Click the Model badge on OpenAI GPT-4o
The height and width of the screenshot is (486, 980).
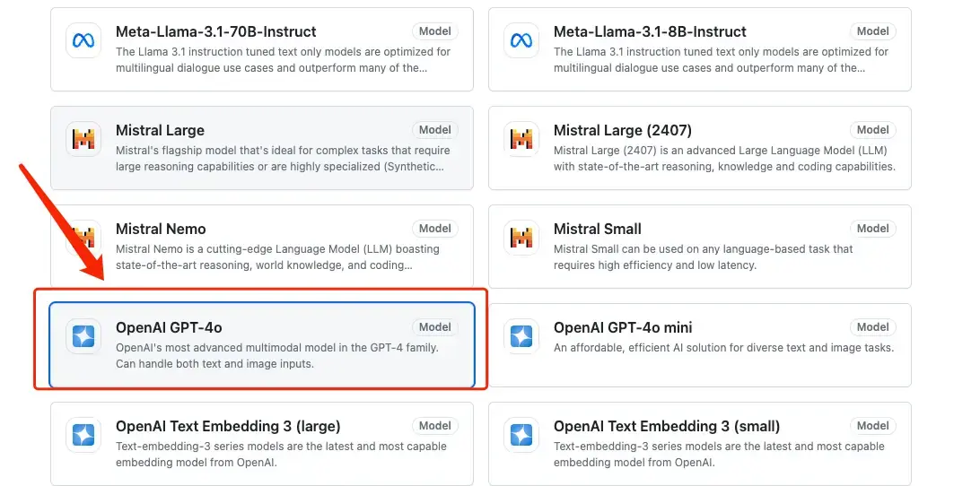coord(435,327)
